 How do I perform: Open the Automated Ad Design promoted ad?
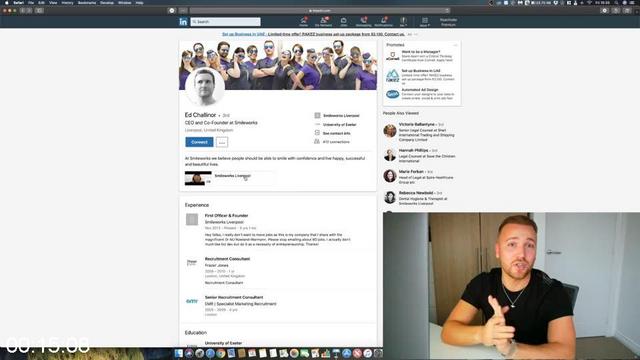[x=420, y=94]
